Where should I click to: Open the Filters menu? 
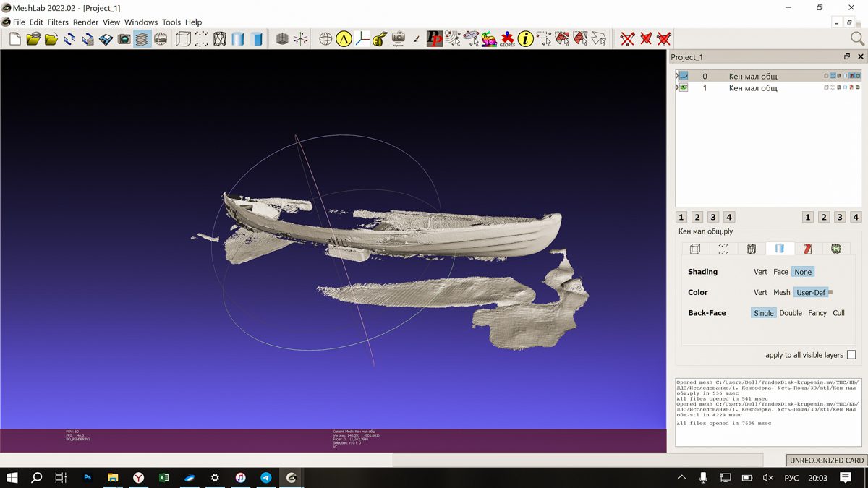pyautogui.click(x=58, y=22)
